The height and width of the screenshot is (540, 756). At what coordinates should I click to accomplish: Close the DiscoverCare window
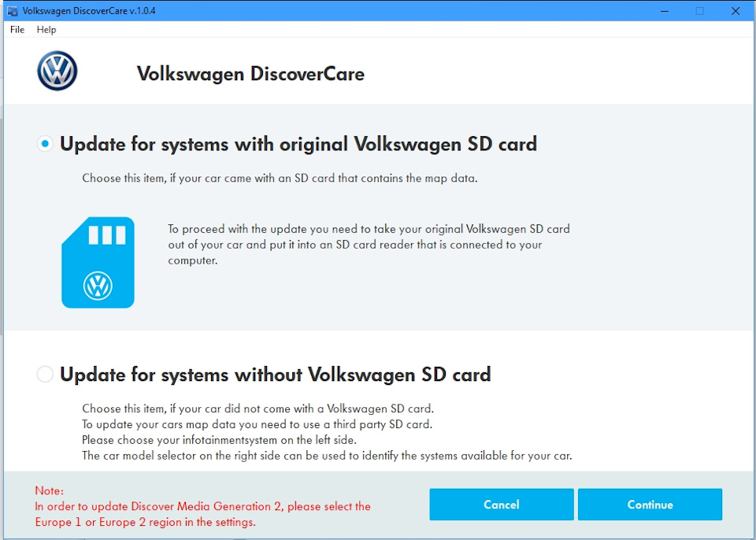pyautogui.click(x=736, y=10)
